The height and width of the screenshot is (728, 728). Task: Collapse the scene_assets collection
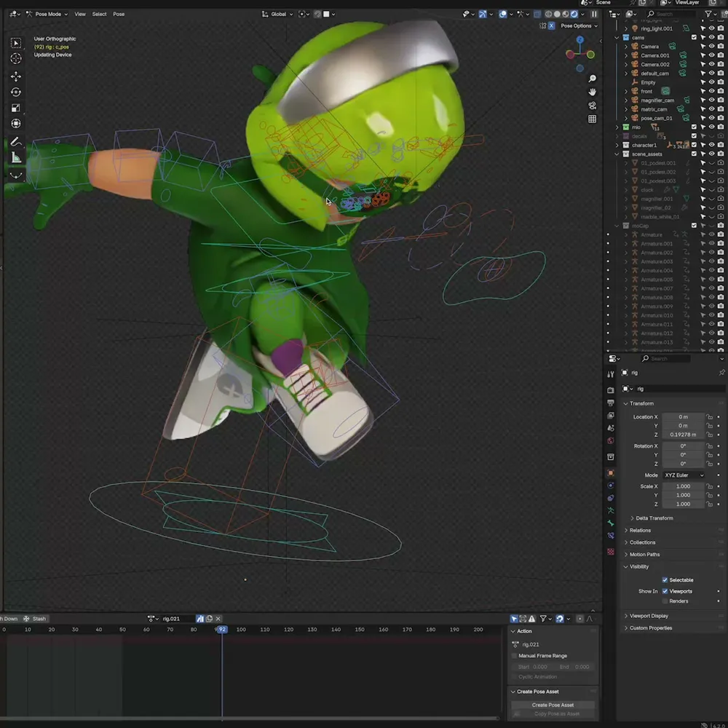pos(617,154)
